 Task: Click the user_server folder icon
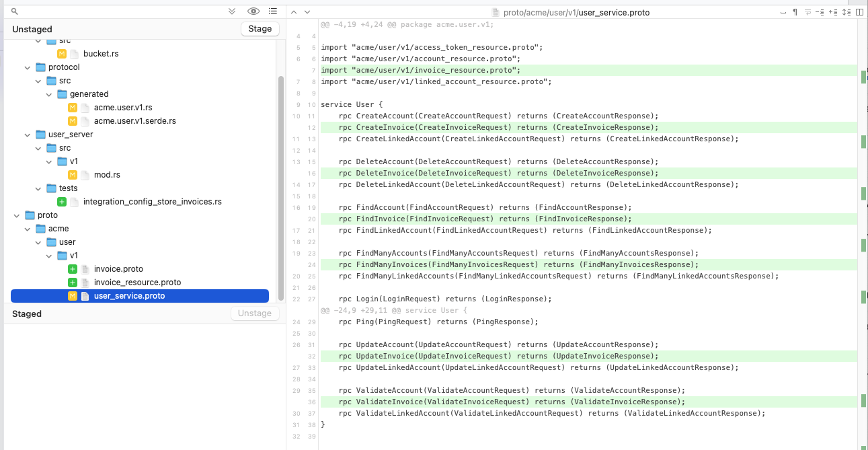coord(40,135)
